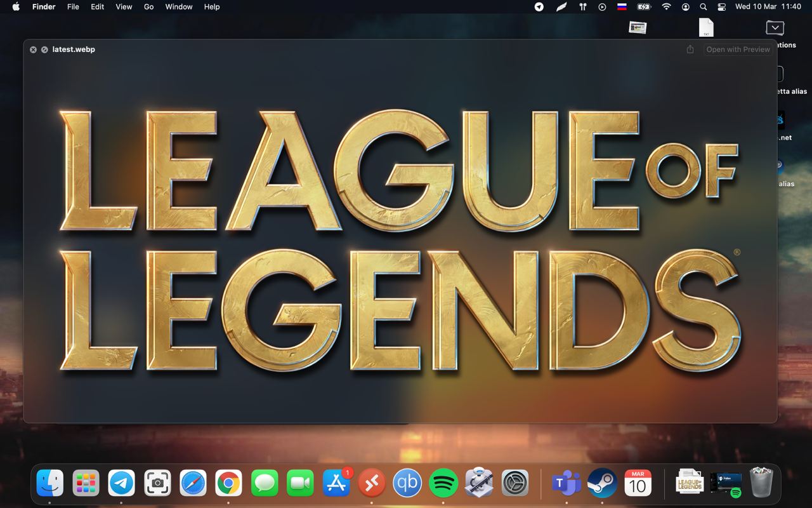This screenshot has width=812, height=508.
Task: Open Control Center
Action: point(721,7)
